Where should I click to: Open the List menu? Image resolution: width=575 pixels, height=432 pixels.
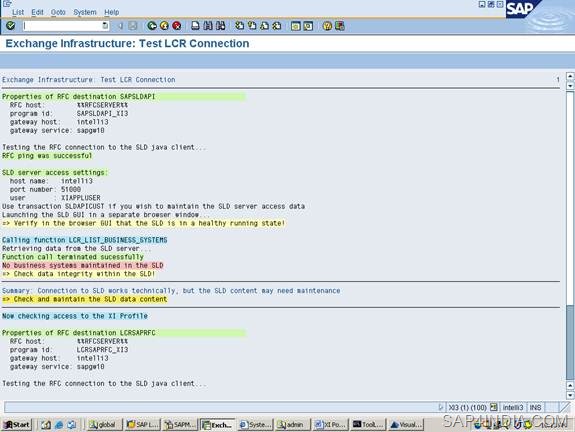click(18, 12)
